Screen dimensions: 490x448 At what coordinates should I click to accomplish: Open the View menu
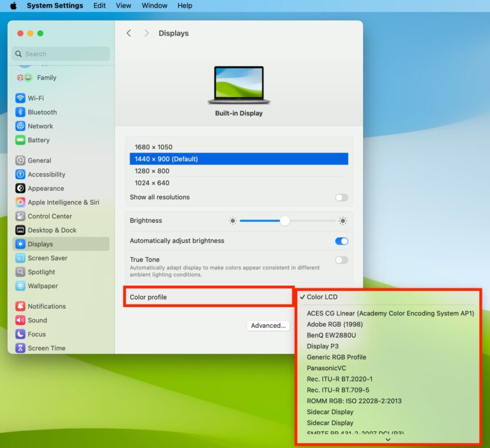point(123,6)
